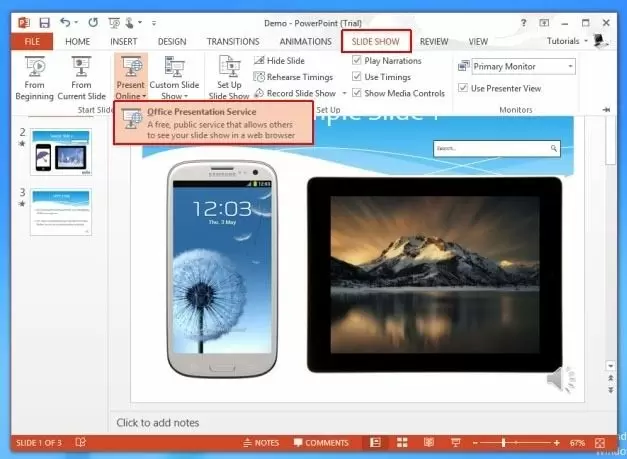Open the FILE menu tab
Screen dimensions: 627x459
pos(32,41)
